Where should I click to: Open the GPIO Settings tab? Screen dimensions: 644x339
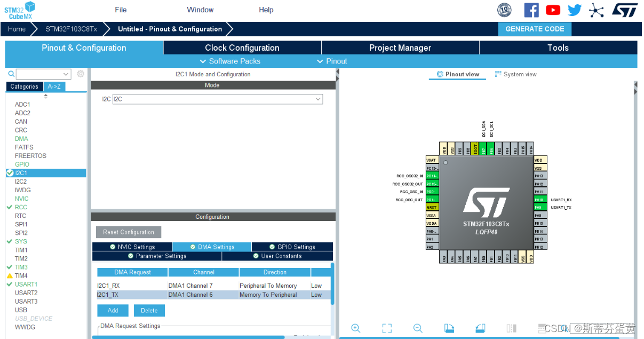[x=292, y=247]
